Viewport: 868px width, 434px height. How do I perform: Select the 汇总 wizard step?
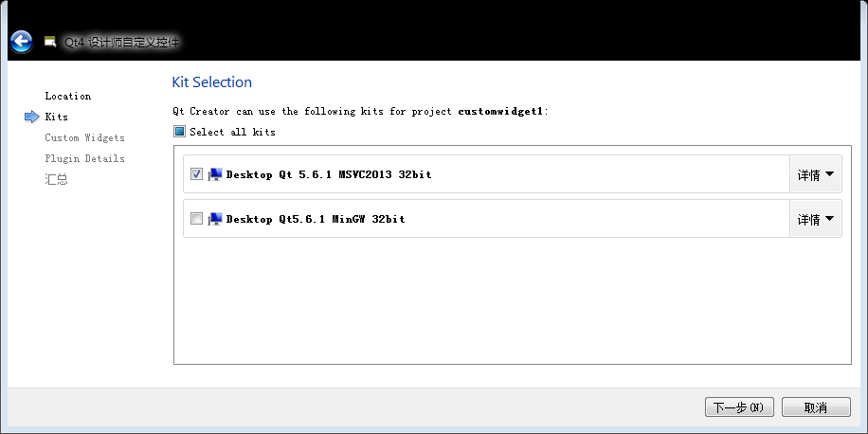[x=57, y=179]
